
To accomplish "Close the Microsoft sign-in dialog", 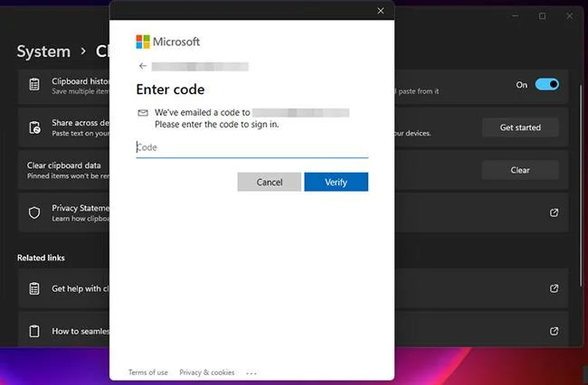I will tap(381, 11).
